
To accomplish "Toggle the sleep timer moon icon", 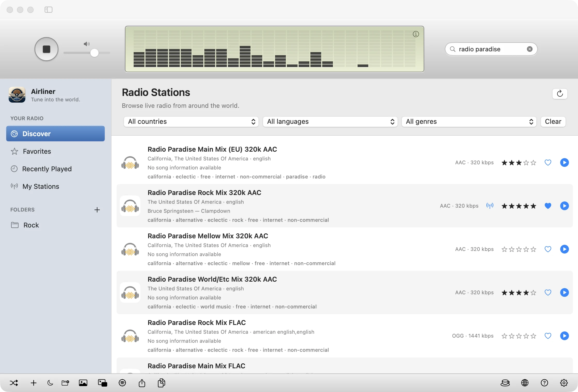I will (x=50, y=383).
